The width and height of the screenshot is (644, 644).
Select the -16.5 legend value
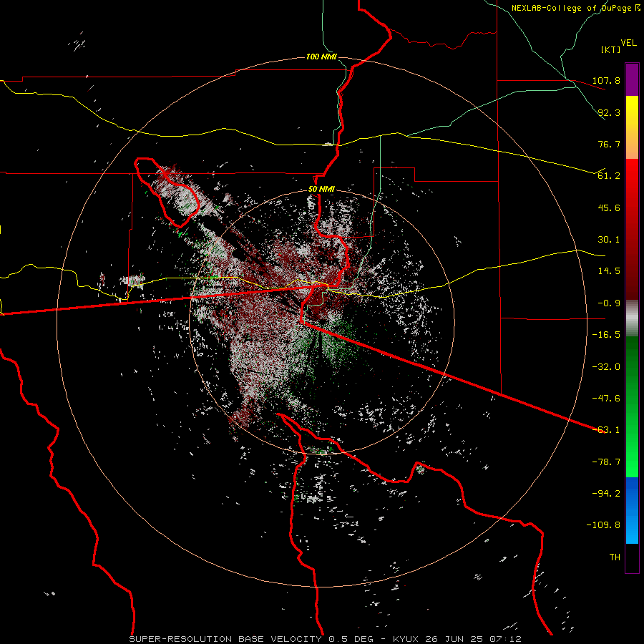606,335
